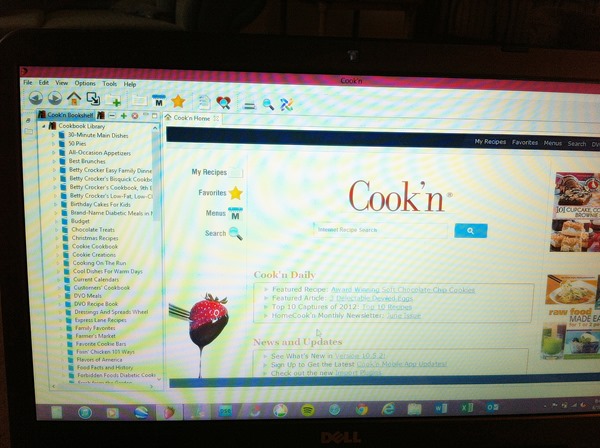The image size is (600, 448).
Task: Click the home-page Favorites star icon
Action: tap(235, 193)
